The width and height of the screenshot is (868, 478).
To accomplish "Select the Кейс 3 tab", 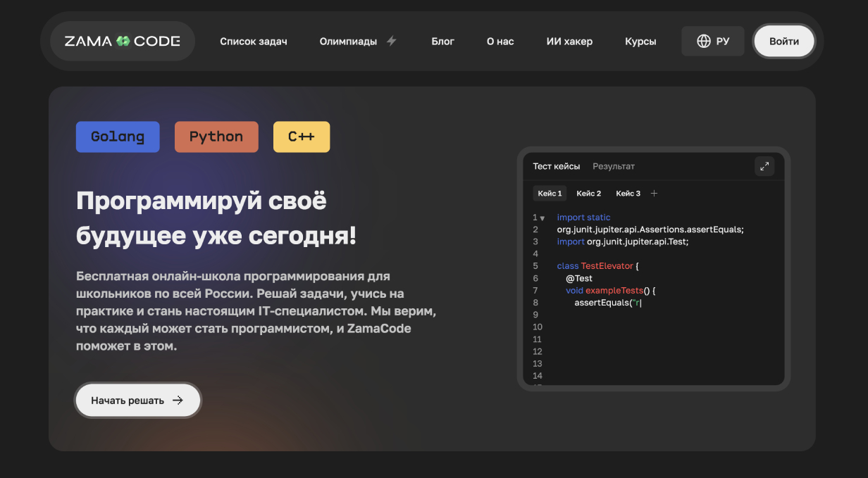I will click(x=628, y=193).
